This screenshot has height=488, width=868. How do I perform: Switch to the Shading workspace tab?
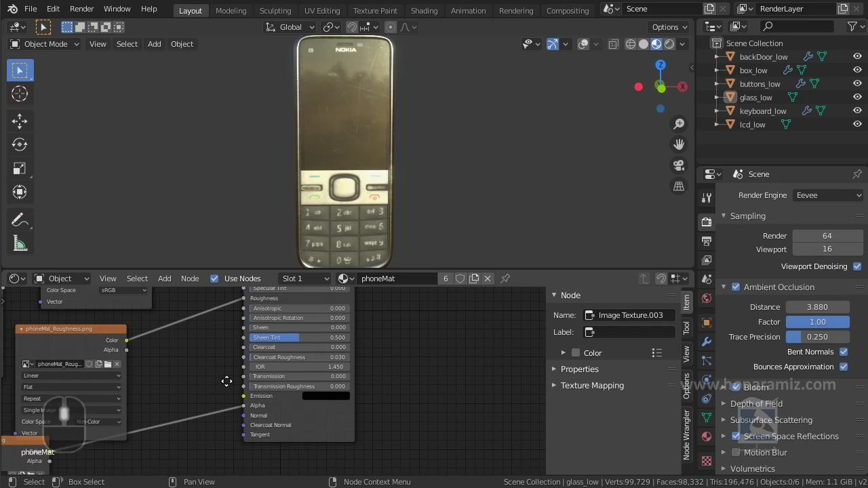pos(424,10)
